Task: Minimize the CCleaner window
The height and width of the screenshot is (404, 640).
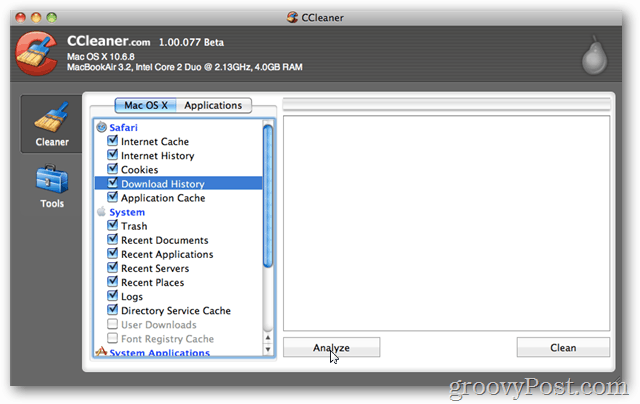Action: [x=36, y=18]
